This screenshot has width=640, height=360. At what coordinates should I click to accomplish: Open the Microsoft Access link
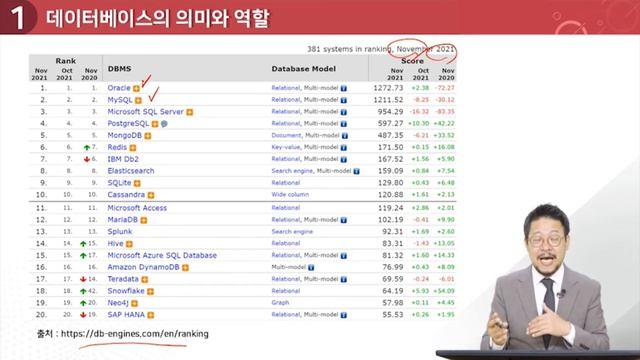coord(137,208)
